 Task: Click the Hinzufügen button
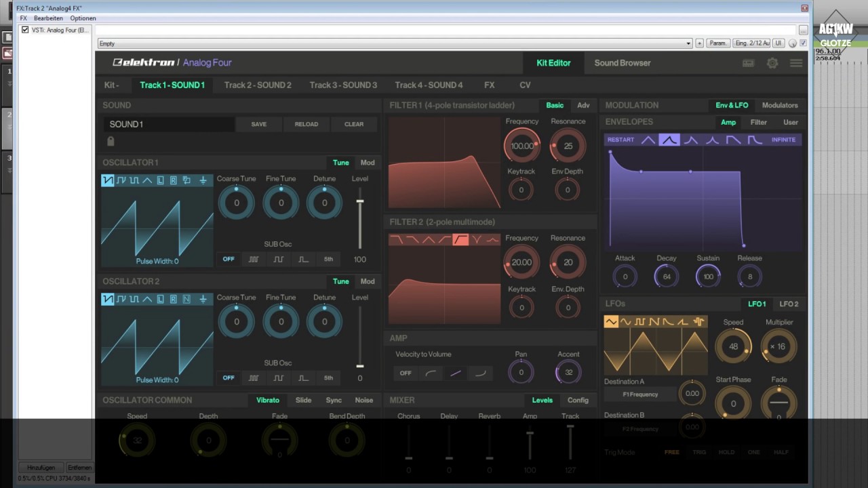41,468
